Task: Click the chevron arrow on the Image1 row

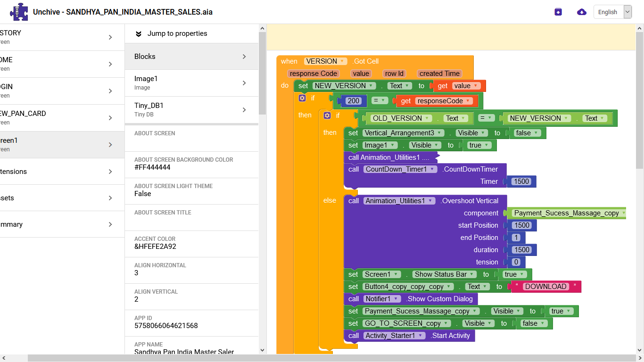Action: (244, 83)
